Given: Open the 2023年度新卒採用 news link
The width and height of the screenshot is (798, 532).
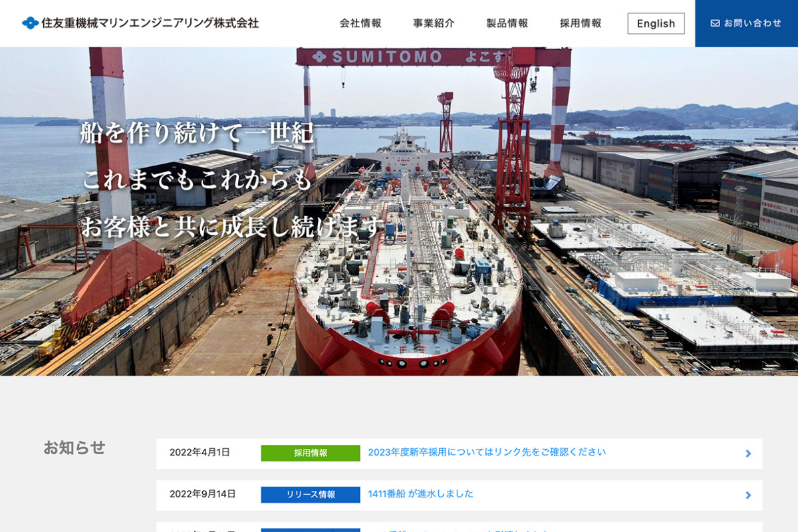Looking at the screenshot, I should [487, 452].
